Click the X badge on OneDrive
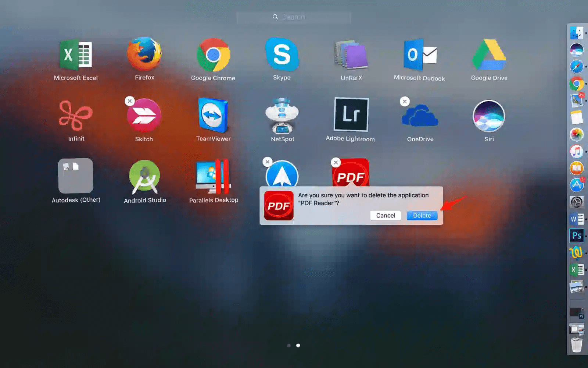The image size is (588, 368). point(405,102)
